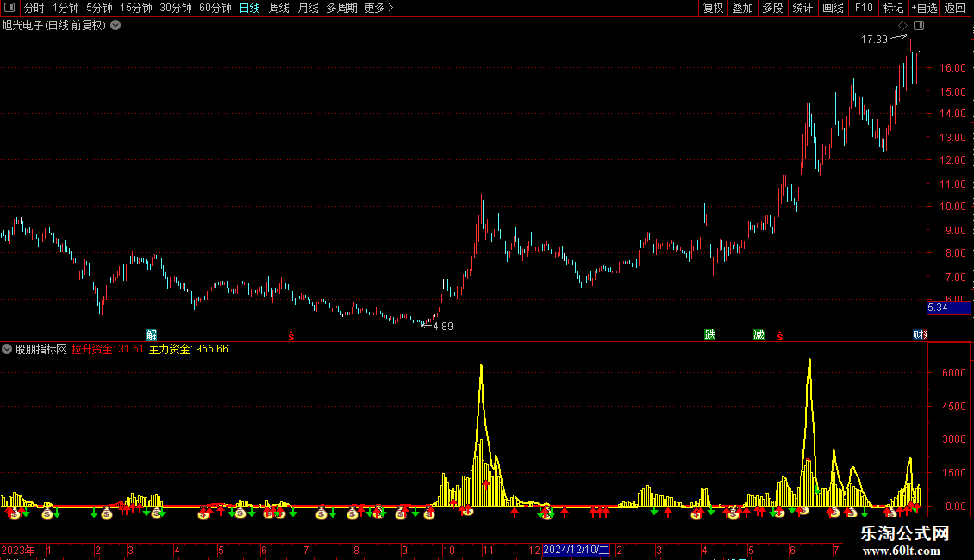Click the 2023年 label on time axis
974x560 pixels.
pyautogui.click(x=18, y=550)
